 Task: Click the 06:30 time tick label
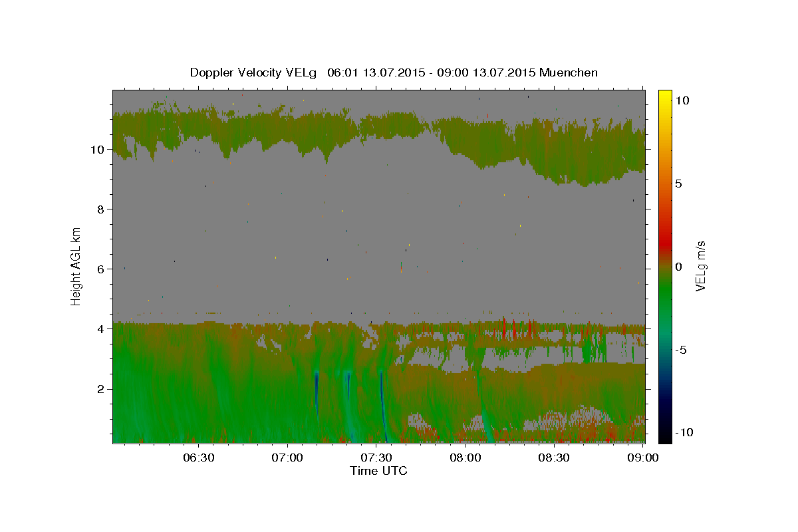(x=198, y=458)
